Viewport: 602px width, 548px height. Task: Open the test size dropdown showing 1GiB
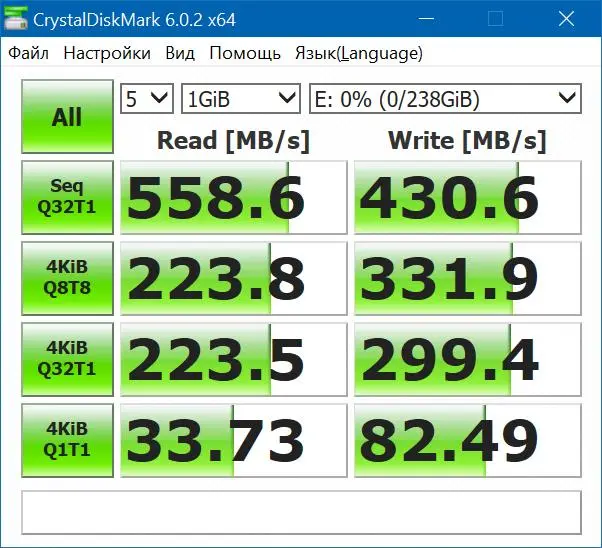click(x=241, y=99)
